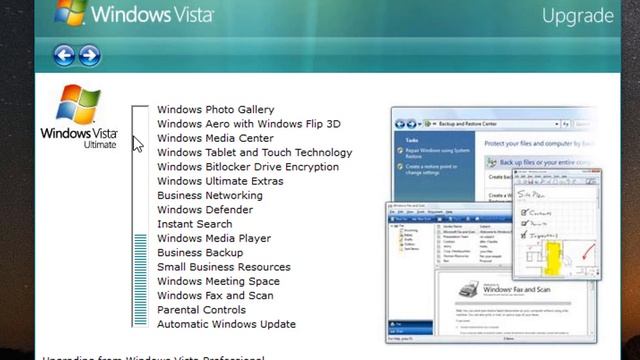Select Windows Photo Gallery feature
640x360 pixels.
(x=216, y=110)
